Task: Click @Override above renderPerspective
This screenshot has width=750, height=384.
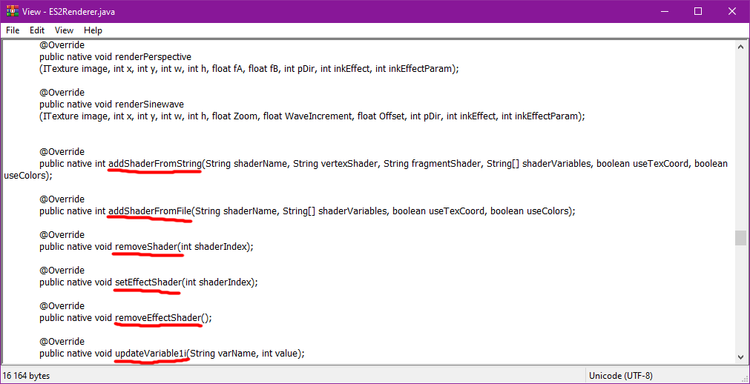Action: tap(62, 45)
